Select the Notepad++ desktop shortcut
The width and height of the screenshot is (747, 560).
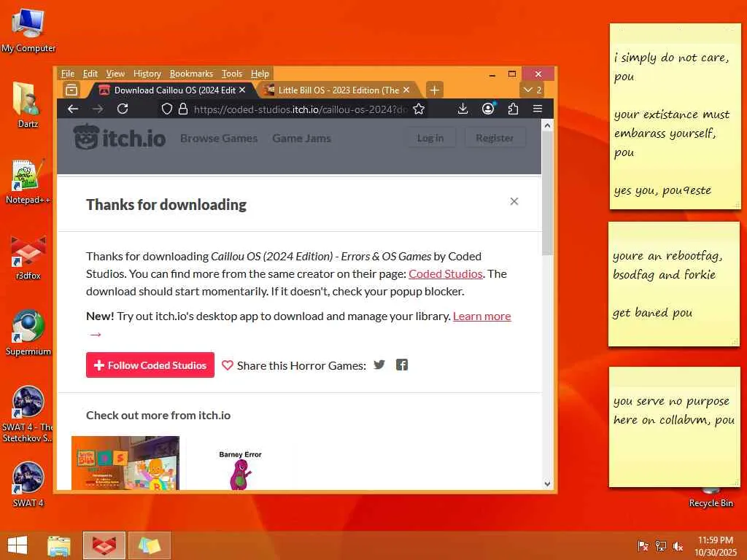pyautogui.click(x=28, y=182)
